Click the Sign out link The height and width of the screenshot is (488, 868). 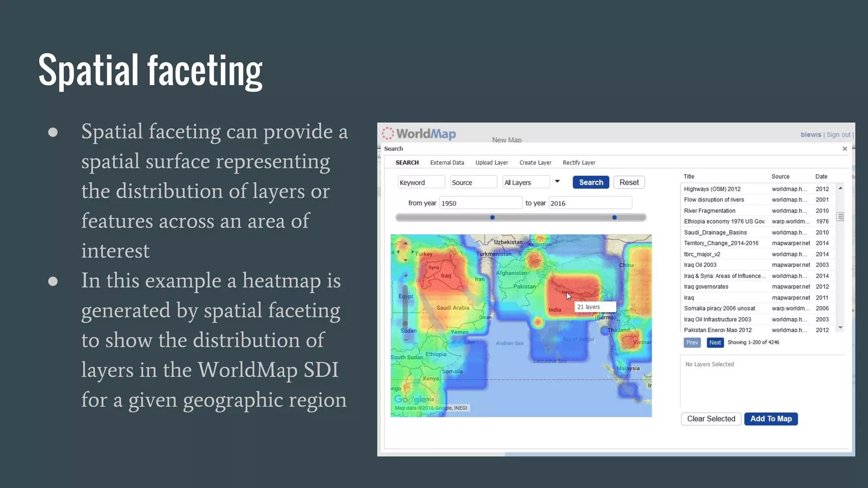pos(838,135)
